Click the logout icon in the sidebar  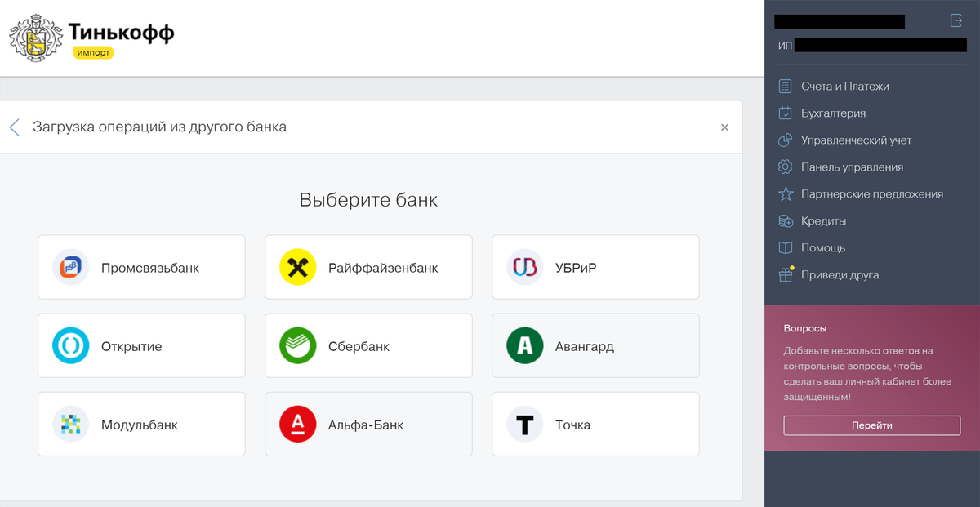(957, 20)
